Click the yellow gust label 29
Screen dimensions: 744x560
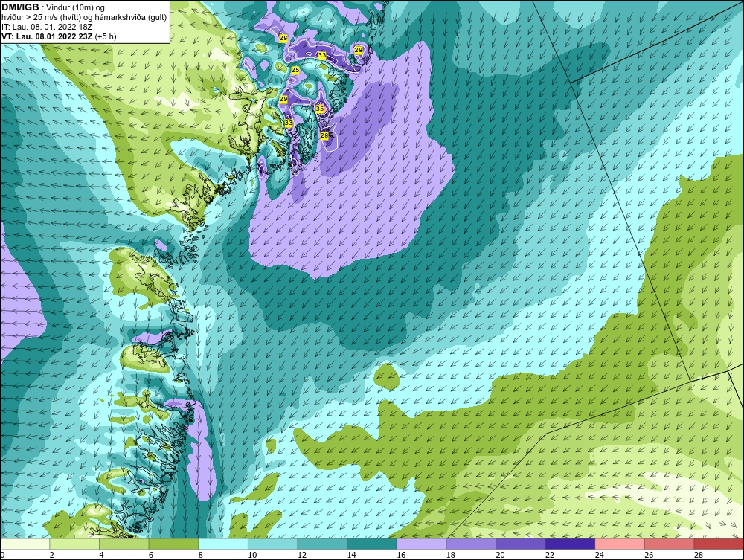pyautogui.click(x=283, y=99)
